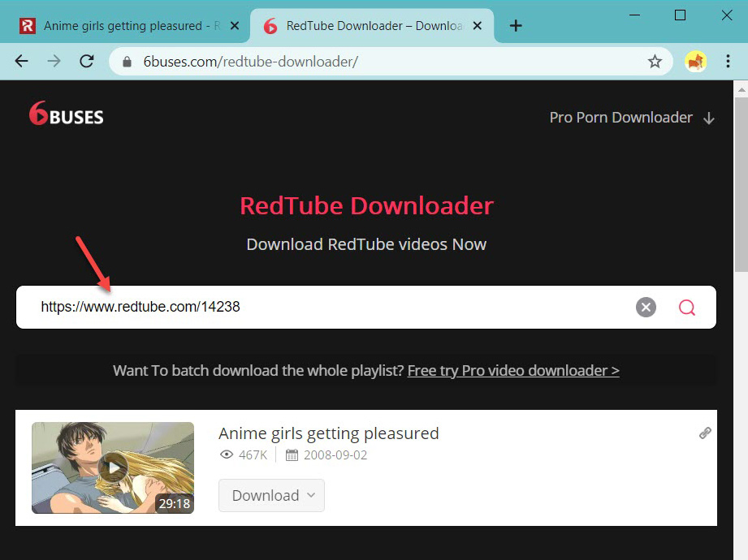748x560 pixels.
Task: Minimize the browser window
Action: coord(634,15)
